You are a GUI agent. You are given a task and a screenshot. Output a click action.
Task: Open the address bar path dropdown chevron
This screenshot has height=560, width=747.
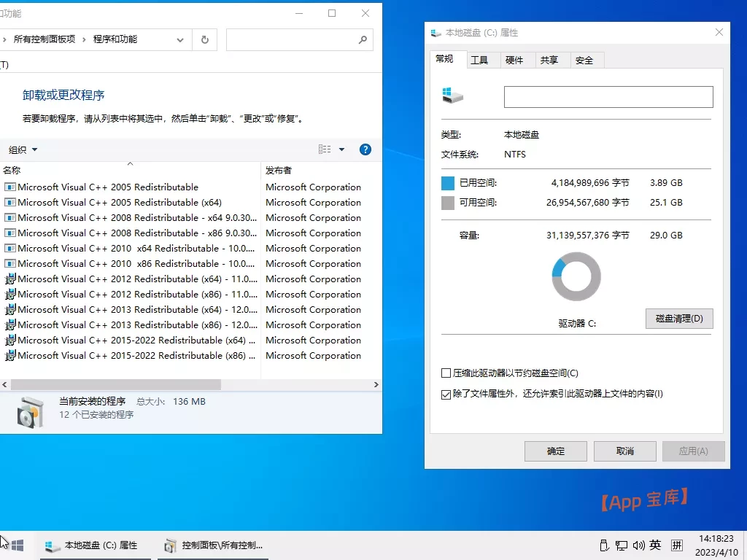click(179, 39)
